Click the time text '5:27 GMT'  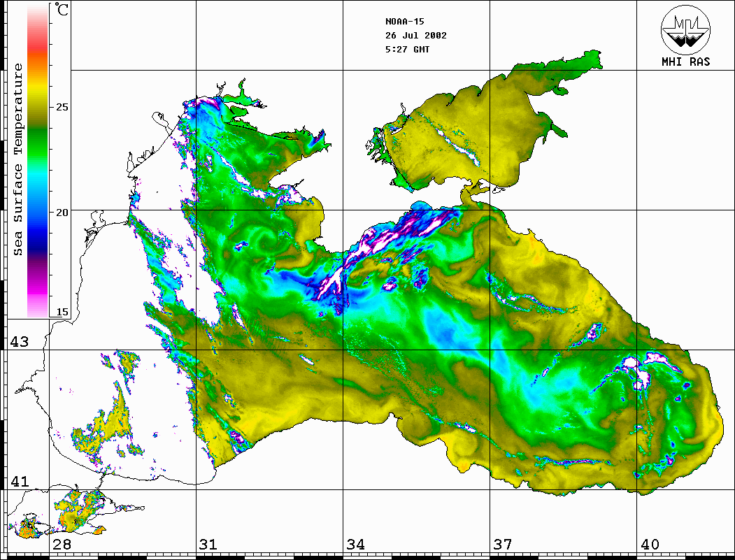(407, 50)
